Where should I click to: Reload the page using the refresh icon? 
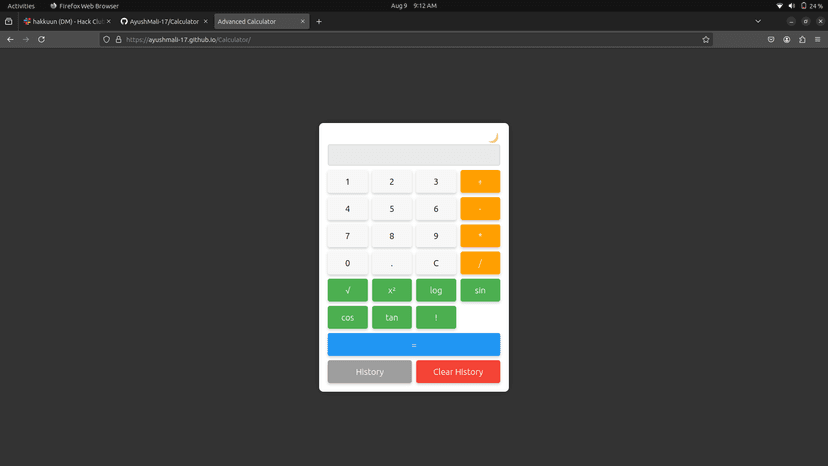41,40
